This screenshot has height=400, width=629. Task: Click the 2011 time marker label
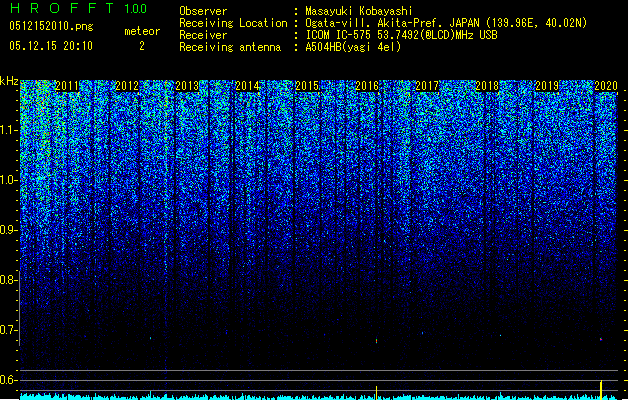(67, 86)
